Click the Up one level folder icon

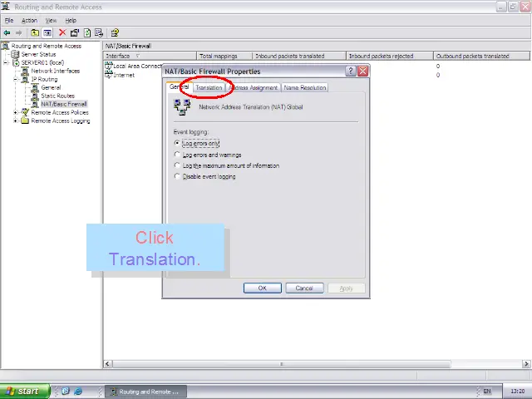coord(35,33)
